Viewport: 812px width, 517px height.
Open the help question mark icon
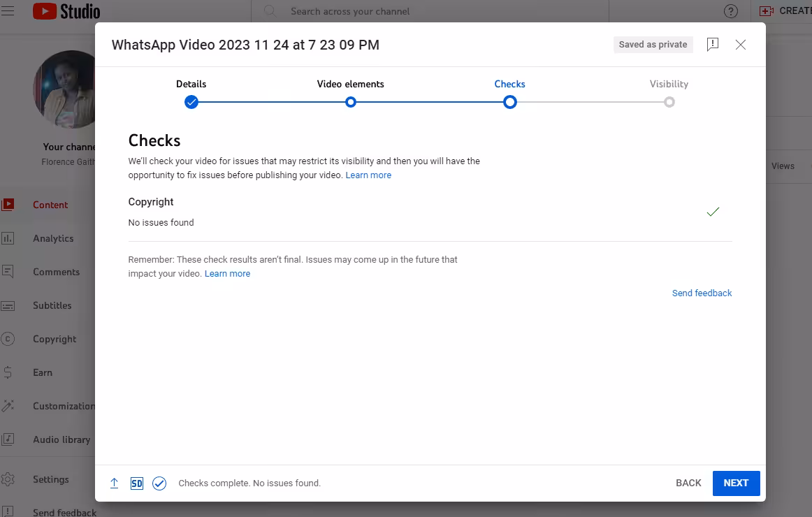pos(731,11)
